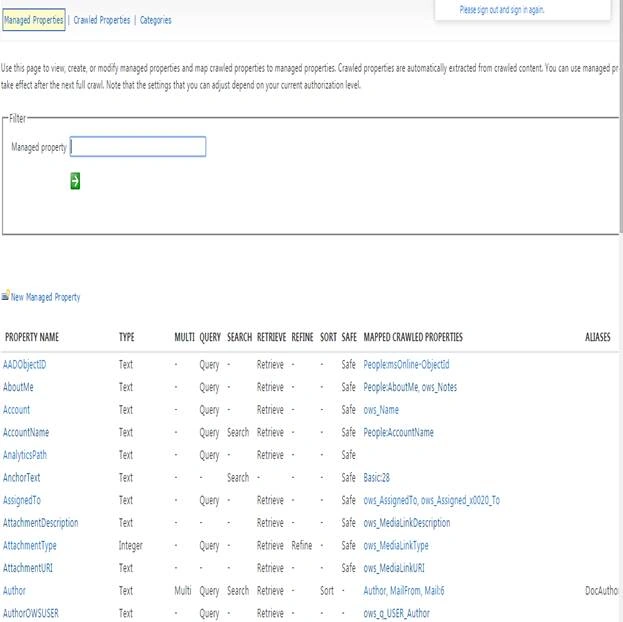The height and width of the screenshot is (622, 623).
Task: Click Search value in AnchorText row
Action: [238, 477]
